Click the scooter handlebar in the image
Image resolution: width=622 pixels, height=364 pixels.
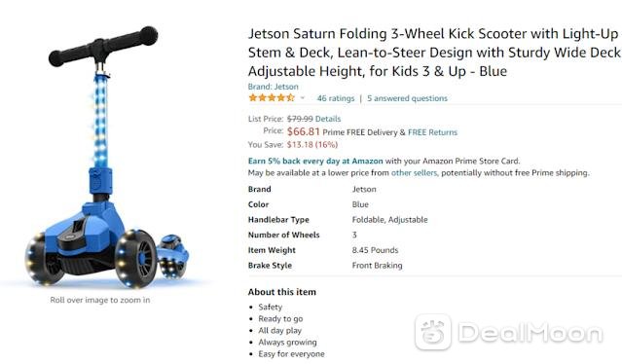click(x=103, y=46)
